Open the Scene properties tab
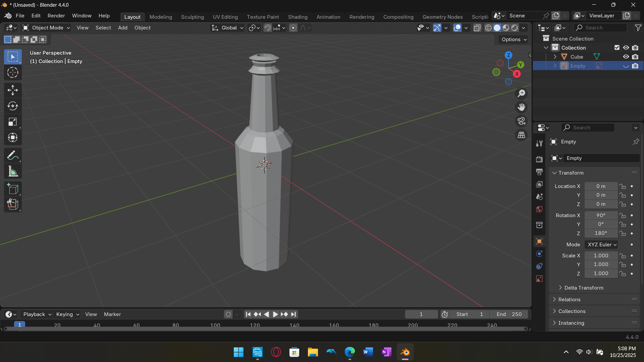 point(539,197)
